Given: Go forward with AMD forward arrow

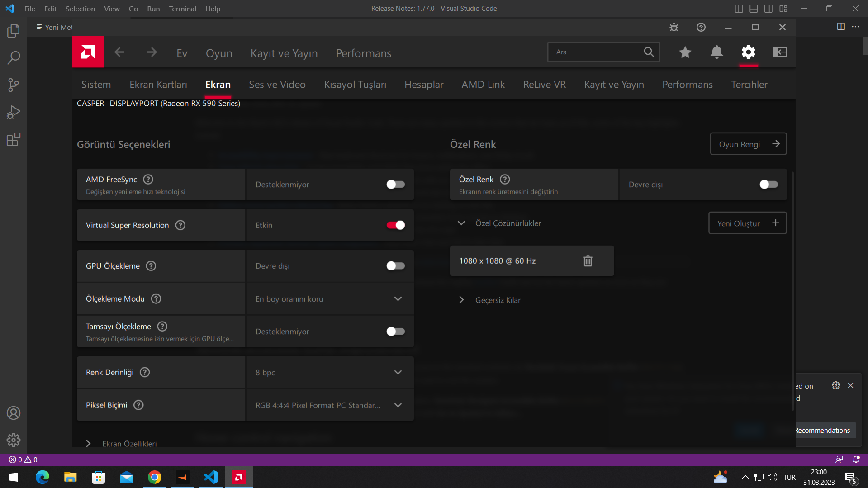Looking at the screenshot, I should (152, 52).
